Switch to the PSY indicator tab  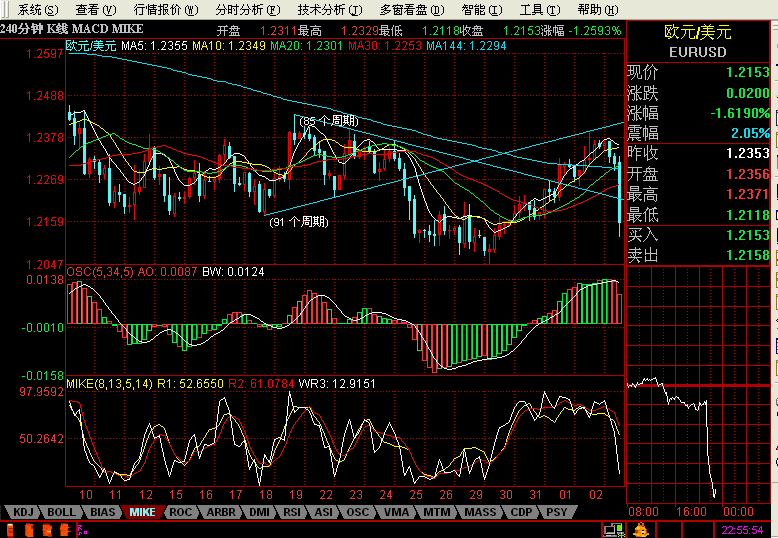(557, 512)
